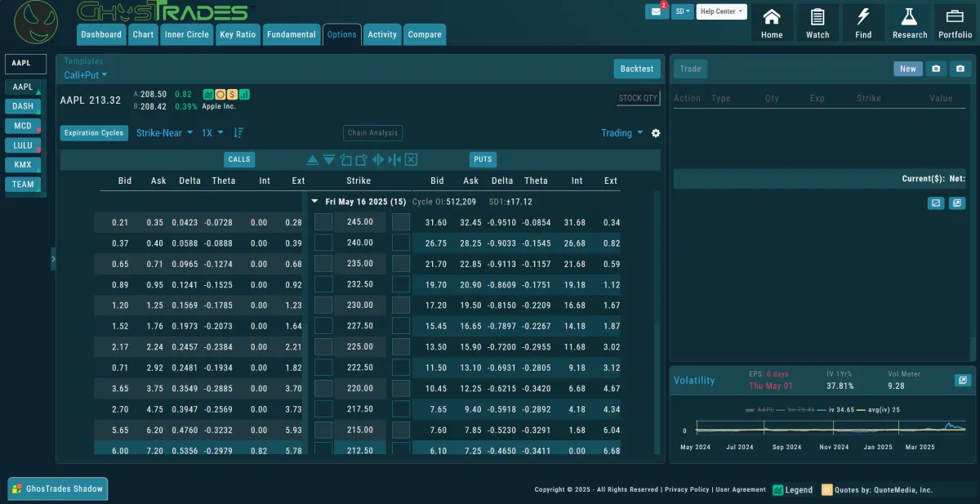This screenshot has width=980, height=504.
Task: Click the collapse-inward arrows icon in chain toolbar
Action: coord(394,159)
